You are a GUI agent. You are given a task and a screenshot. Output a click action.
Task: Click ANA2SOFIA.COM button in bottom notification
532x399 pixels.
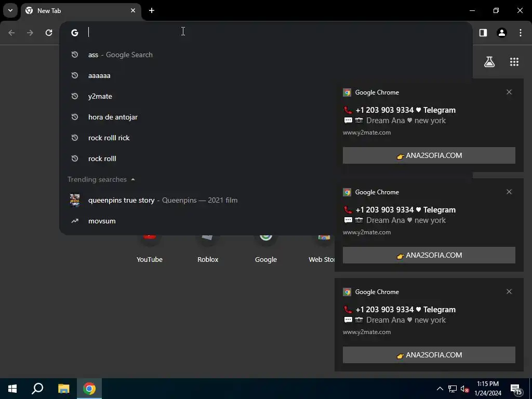[x=429, y=355]
